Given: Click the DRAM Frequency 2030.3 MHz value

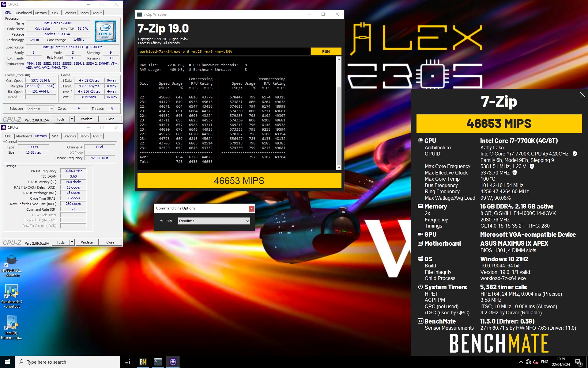Looking at the screenshot, I should coord(73,171).
